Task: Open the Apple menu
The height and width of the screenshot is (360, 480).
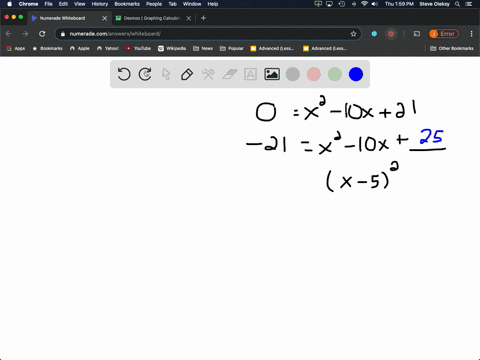Action: tap(9, 4)
